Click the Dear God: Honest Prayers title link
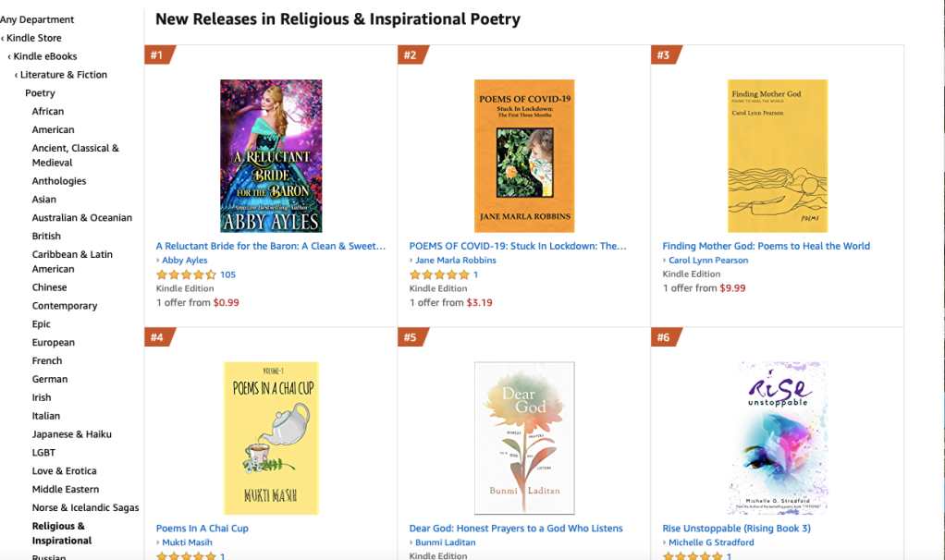The image size is (945, 560). pos(516,529)
